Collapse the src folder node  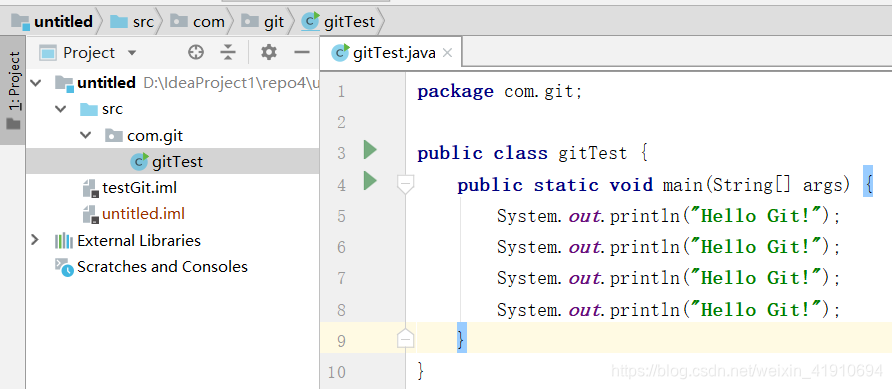pos(61,109)
